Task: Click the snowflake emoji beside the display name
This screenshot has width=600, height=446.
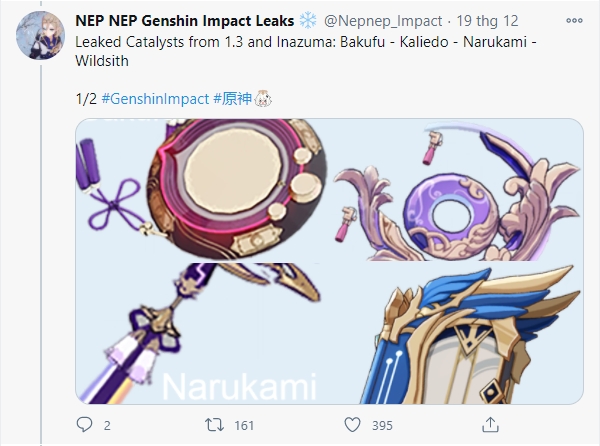Action: point(308,20)
